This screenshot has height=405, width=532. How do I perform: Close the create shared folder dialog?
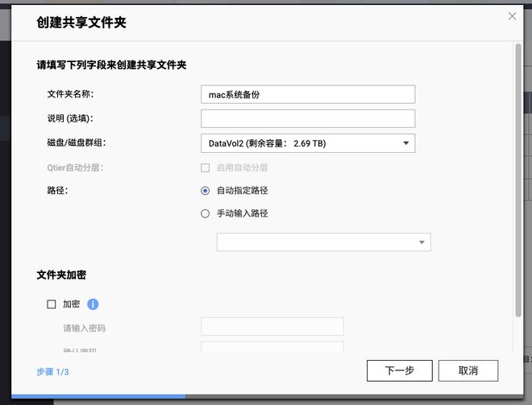(512, 16)
